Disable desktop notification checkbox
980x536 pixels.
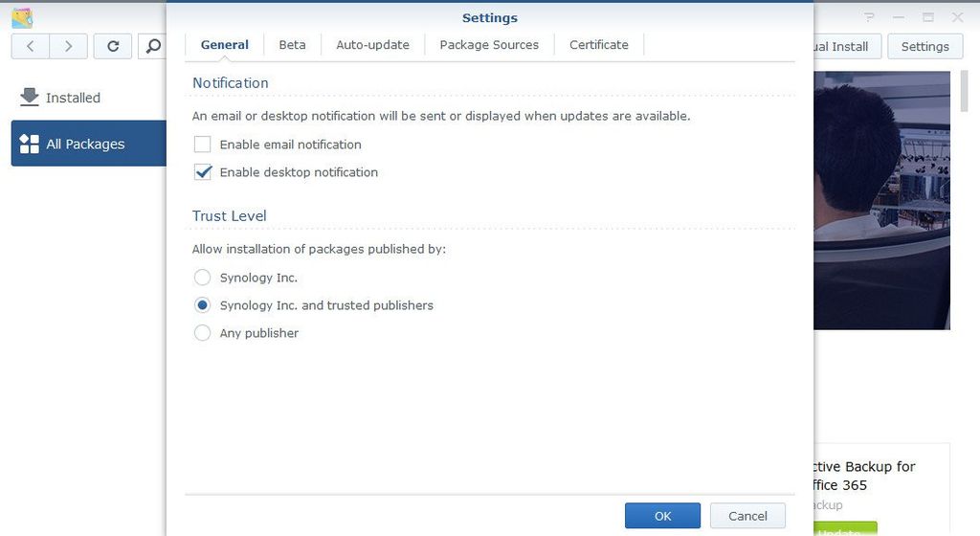(203, 172)
